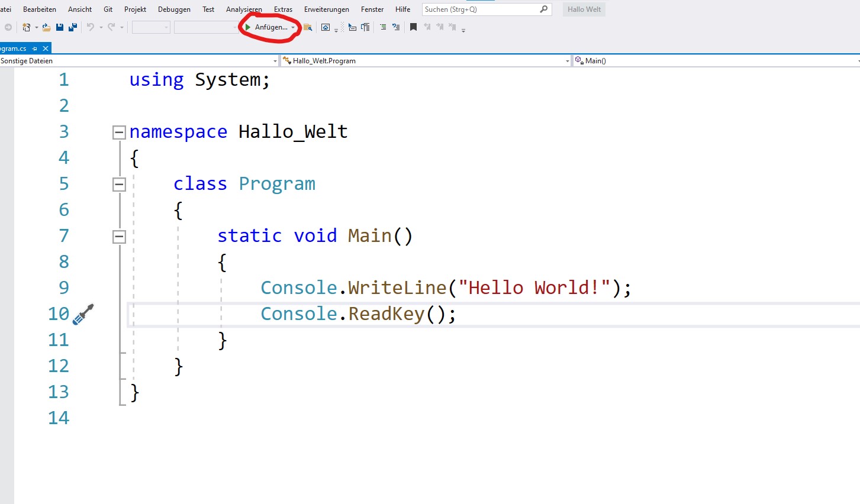Image resolution: width=860 pixels, height=504 pixels.
Task: Open the dropdown arrow next to Anfügen...
Action: (293, 28)
